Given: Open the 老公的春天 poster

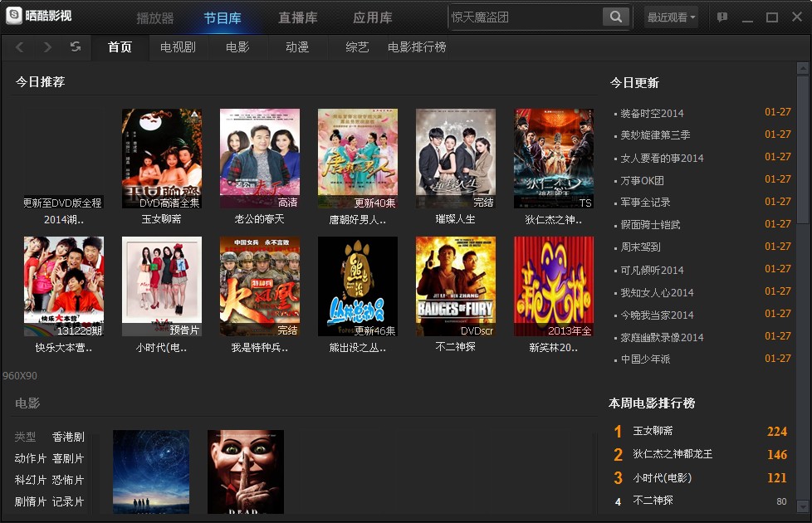Looking at the screenshot, I should tap(259, 159).
